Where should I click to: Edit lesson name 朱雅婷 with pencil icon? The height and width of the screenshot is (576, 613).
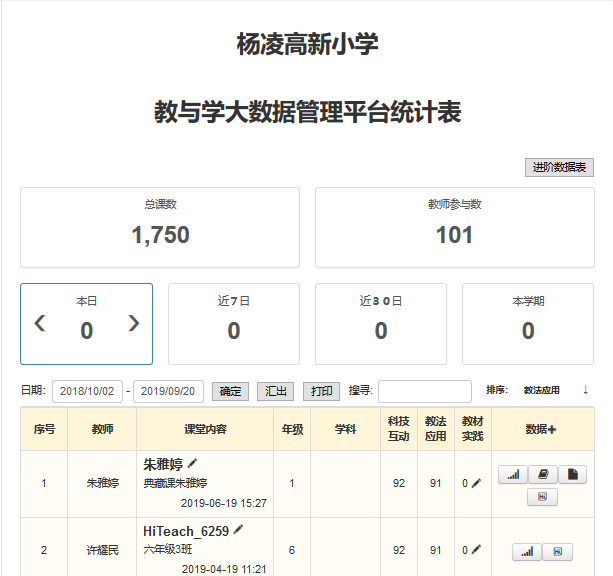pyautogui.click(x=193, y=464)
